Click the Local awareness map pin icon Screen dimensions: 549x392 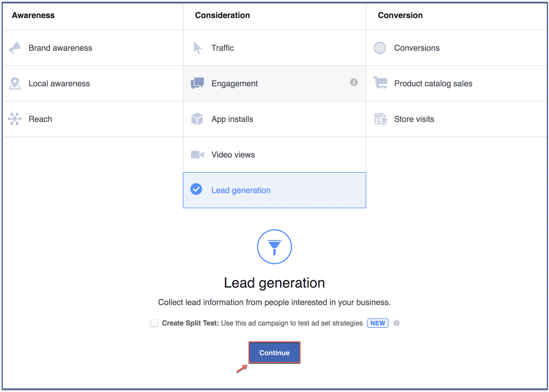click(x=15, y=83)
